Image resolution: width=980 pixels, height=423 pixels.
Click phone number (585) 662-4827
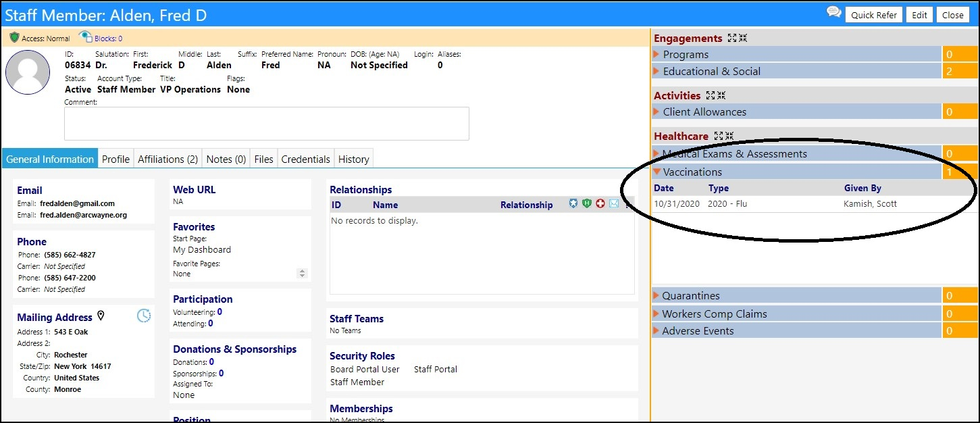tap(69, 255)
